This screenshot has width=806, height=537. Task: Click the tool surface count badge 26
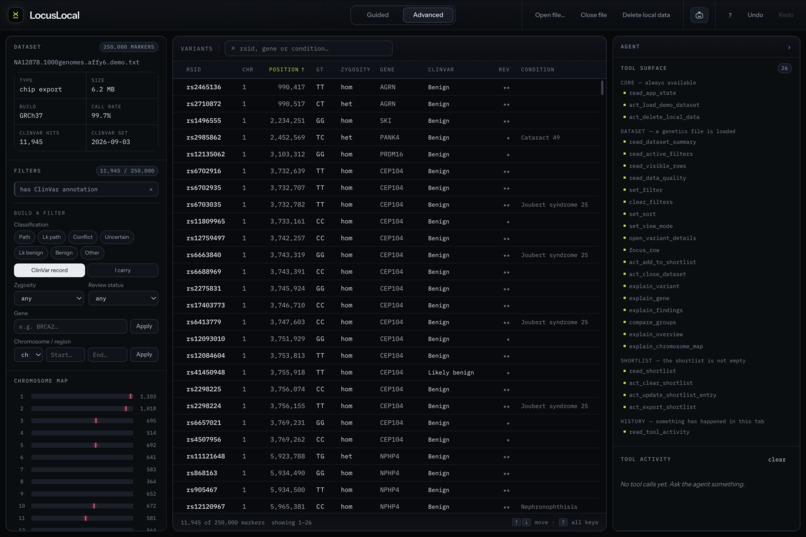784,68
